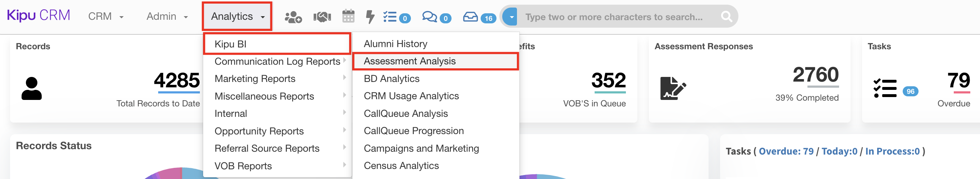
Task: Click the magnifying glass search icon
Action: (726, 17)
